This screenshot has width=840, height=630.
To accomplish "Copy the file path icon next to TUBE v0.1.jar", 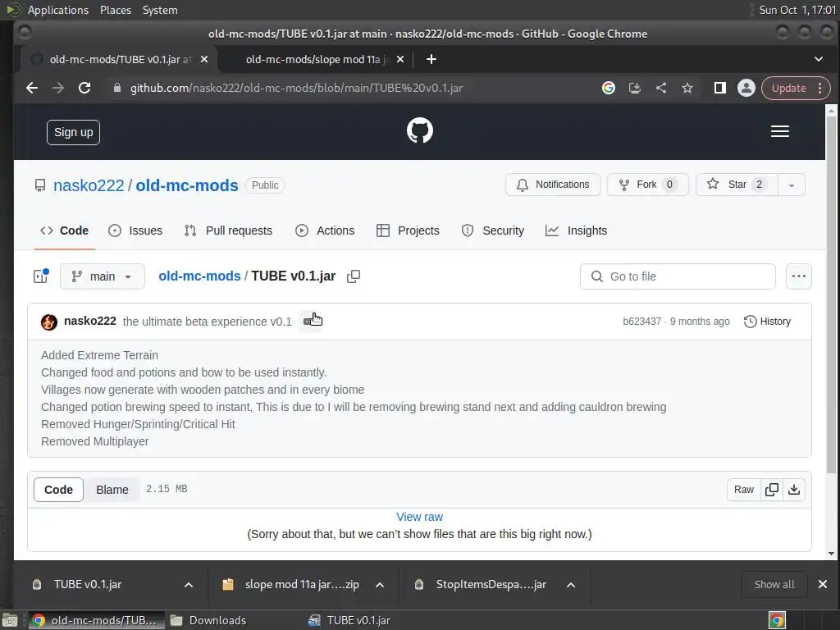I will (354, 276).
